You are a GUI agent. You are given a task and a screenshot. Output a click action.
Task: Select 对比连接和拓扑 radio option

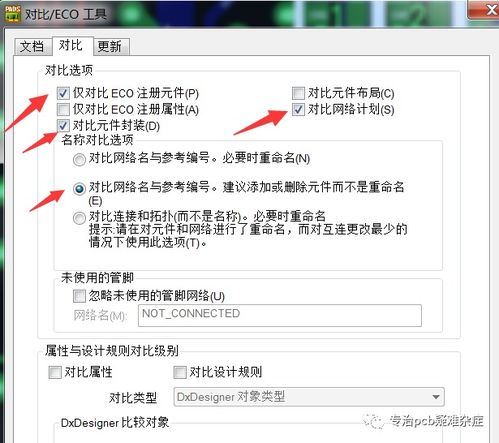[x=79, y=218]
